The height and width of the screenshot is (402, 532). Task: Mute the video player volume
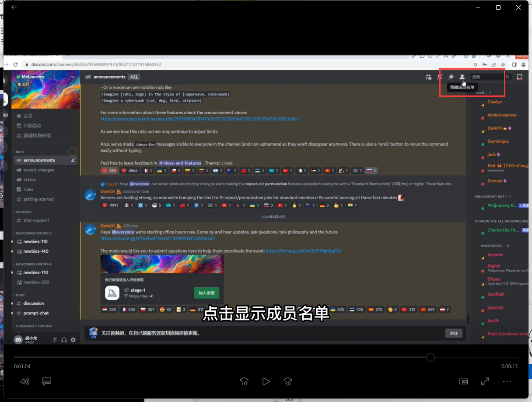tap(25, 381)
